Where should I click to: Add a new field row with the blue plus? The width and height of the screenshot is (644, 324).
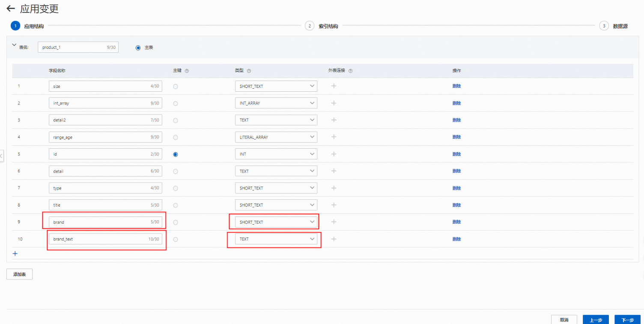[x=15, y=254]
